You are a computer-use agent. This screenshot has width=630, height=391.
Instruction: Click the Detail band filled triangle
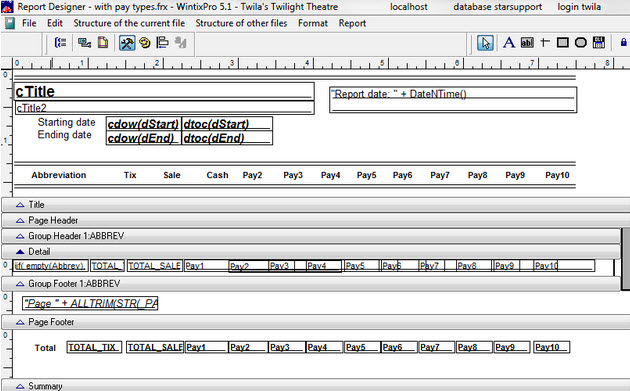(20, 252)
